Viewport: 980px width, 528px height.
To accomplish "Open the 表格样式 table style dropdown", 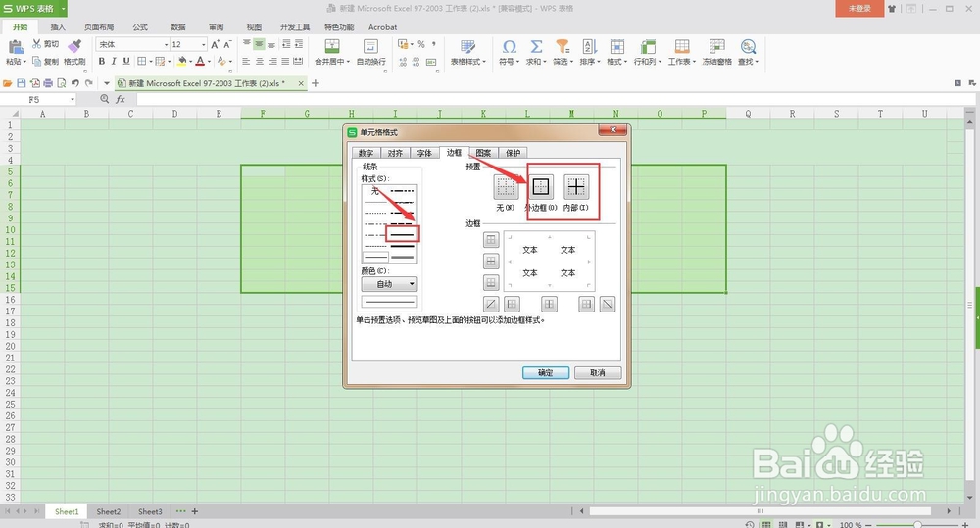I will pos(468,62).
